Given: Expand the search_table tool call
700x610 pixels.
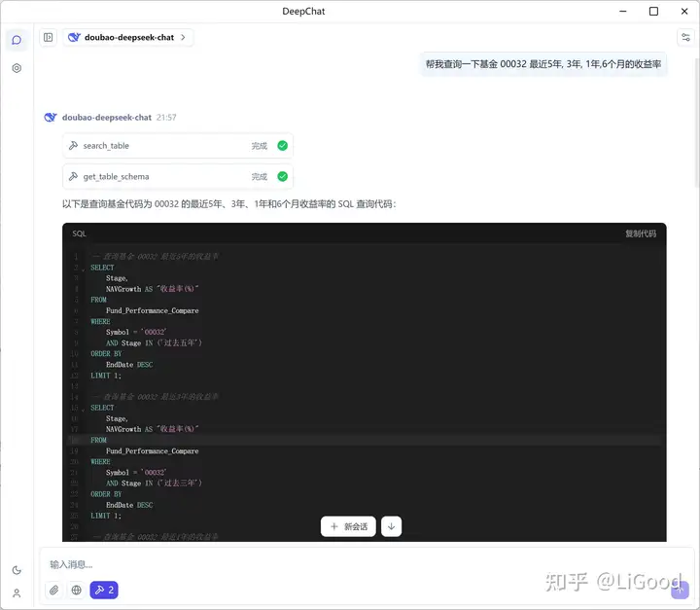Looking at the screenshot, I should [x=178, y=146].
